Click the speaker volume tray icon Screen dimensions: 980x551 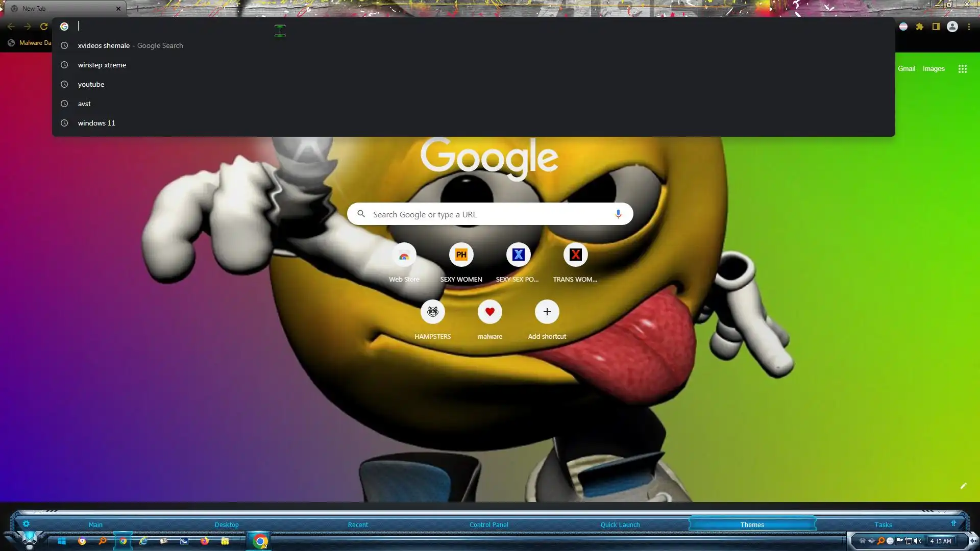click(918, 541)
